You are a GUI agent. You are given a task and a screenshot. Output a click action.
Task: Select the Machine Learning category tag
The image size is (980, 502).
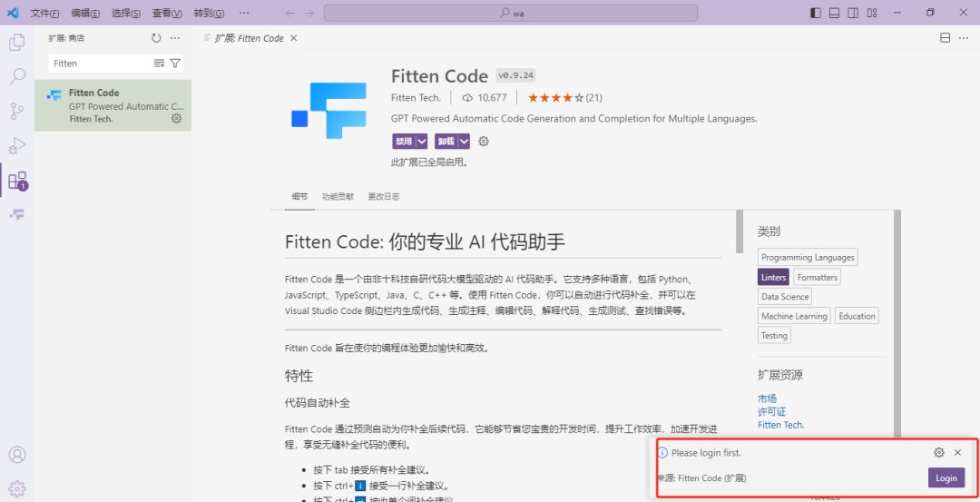(794, 316)
